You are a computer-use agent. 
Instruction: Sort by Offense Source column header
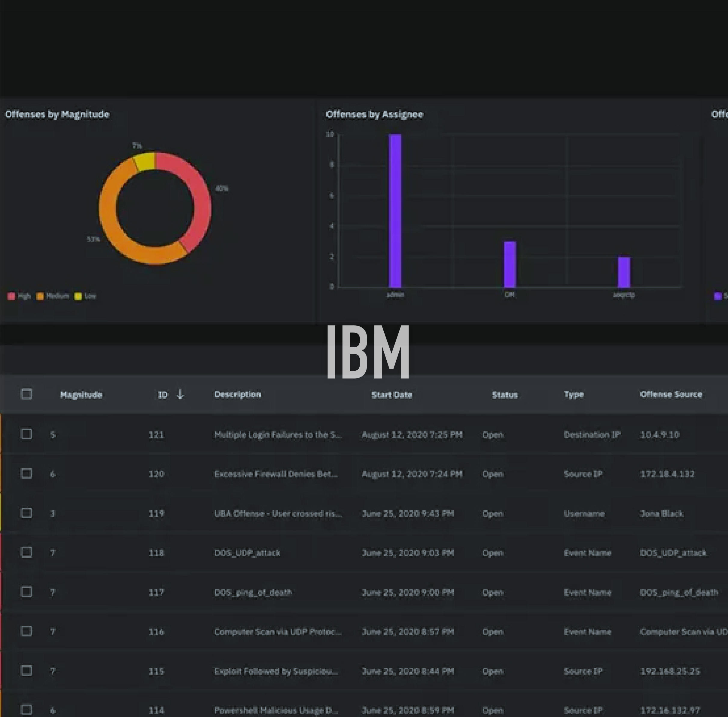671,394
